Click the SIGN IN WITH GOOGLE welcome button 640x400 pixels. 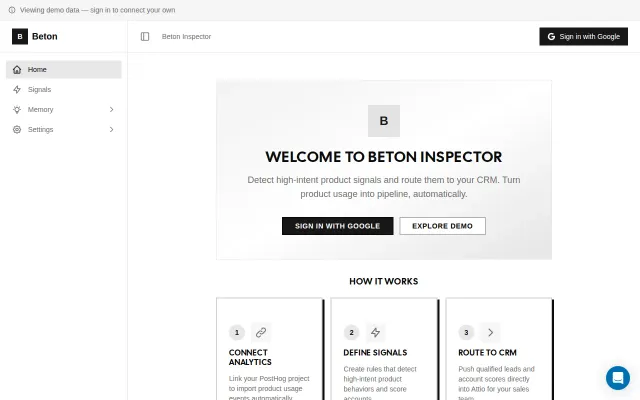click(338, 226)
